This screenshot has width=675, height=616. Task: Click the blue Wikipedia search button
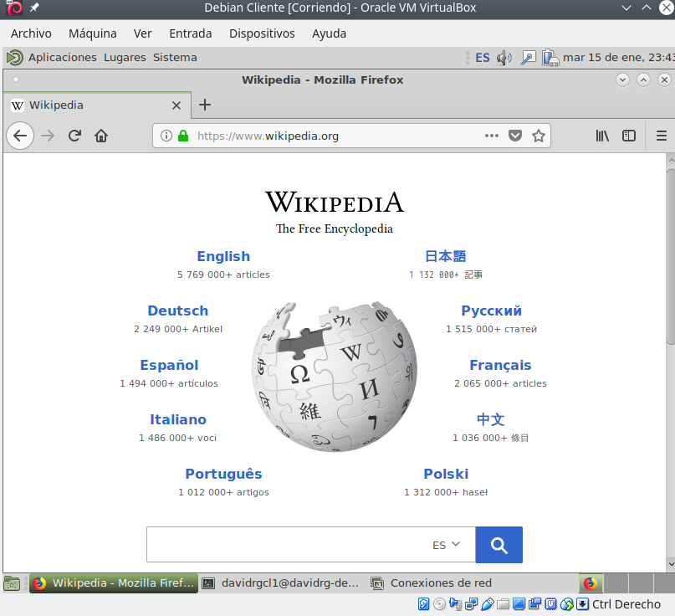pyautogui.click(x=499, y=545)
